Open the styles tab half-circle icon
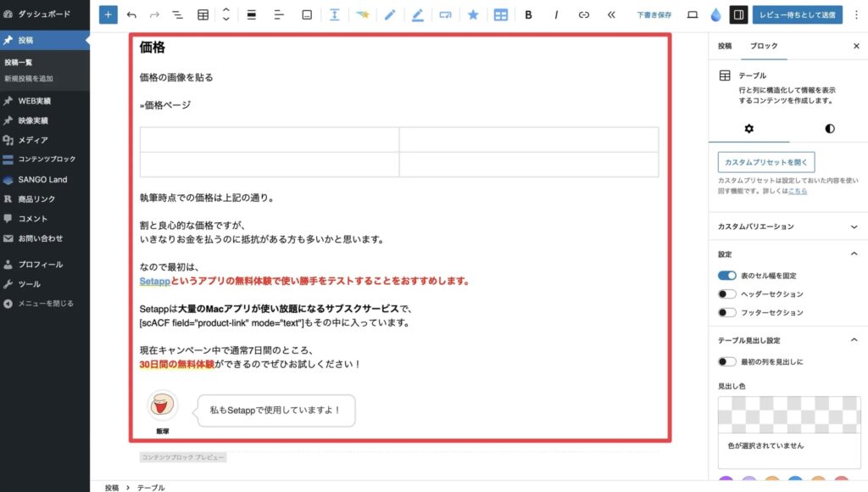868x492 pixels. tap(829, 129)
